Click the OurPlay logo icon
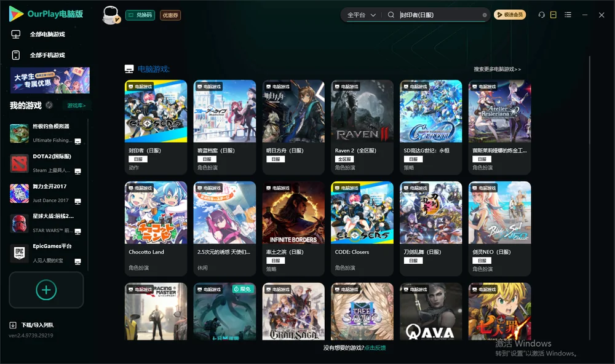615x364 pixels. 16,14
